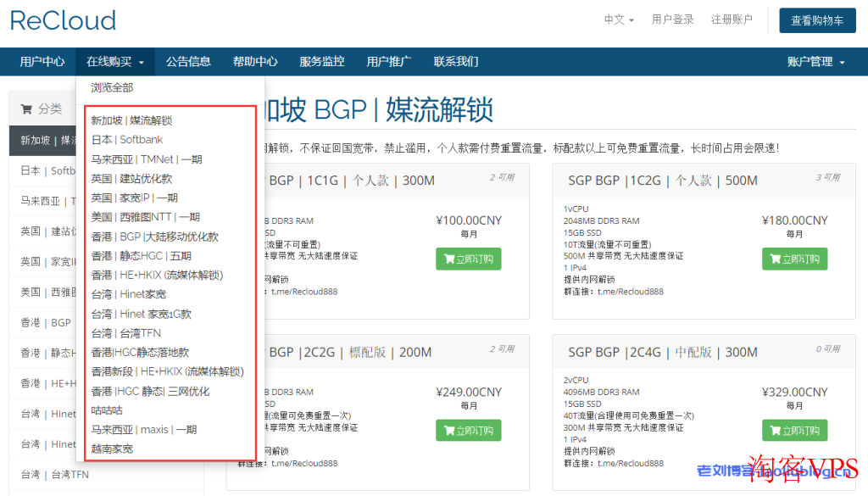This screenshot has height=496, width=868.
Task: Choose 越南家宽 from the dropdown menu
Action: pos(113,449)
